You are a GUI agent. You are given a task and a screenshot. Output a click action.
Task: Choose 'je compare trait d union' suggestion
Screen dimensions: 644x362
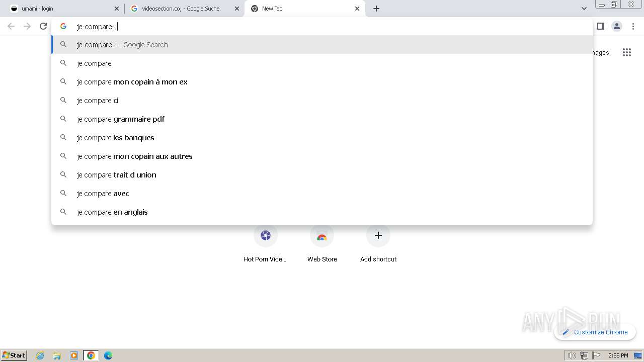[322, 175]
